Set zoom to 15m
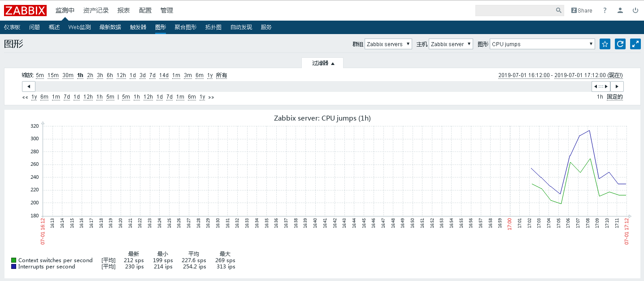 (53, 75)
